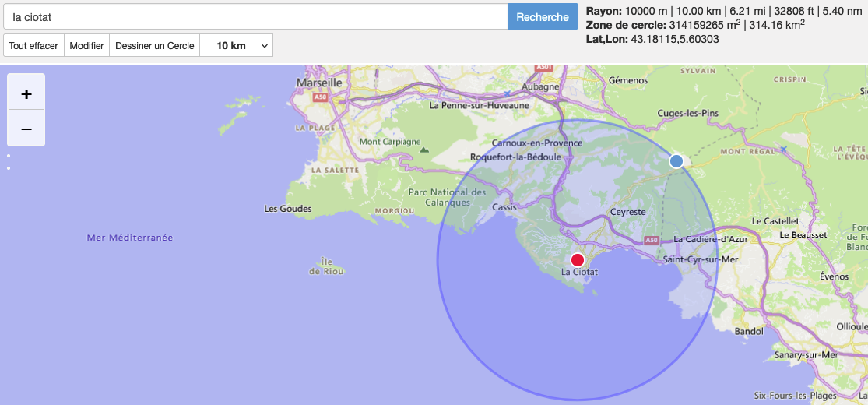Click the La Cadière-d'Azur label

[711, 239]
